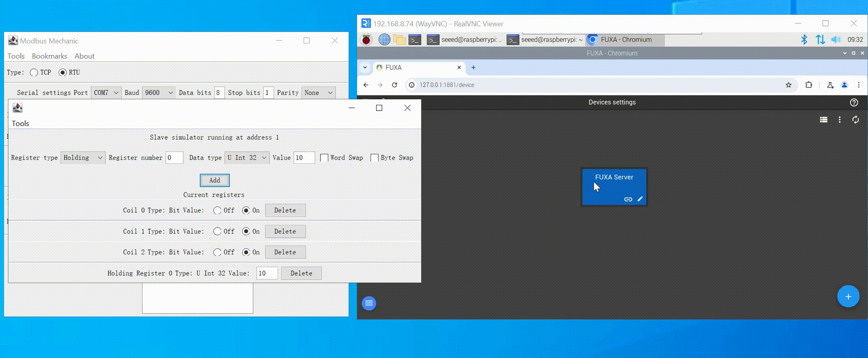This screenshot has width=868, height=358.
Task: Switch FUXA devices to list view
Action: 824,120
